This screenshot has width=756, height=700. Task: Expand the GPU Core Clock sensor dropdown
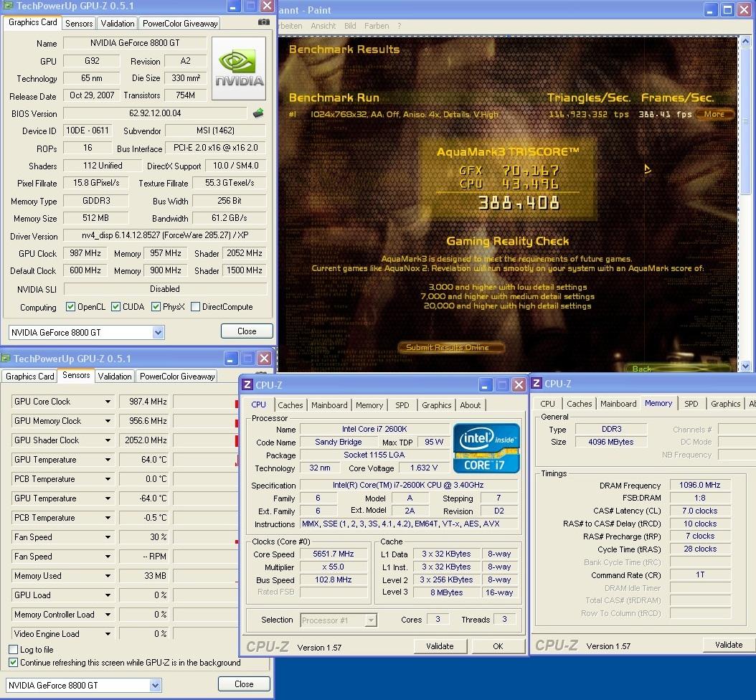coord(108,402)
